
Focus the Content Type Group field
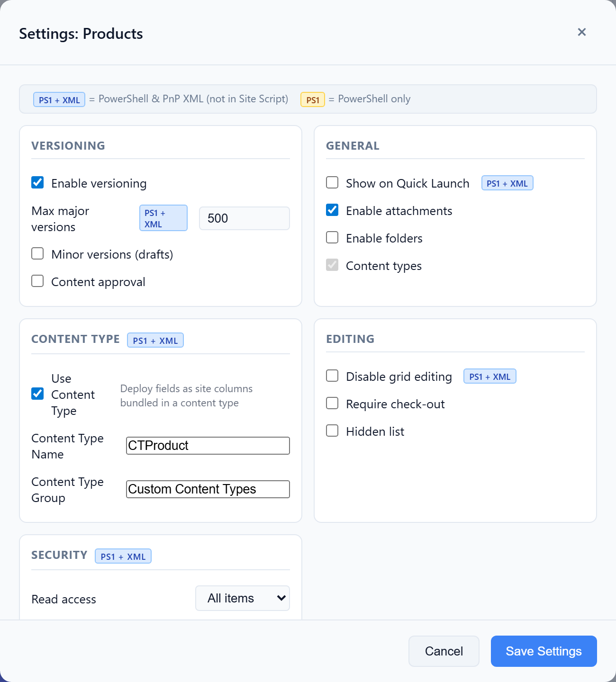pyautogui.click(x=208, y=489)
